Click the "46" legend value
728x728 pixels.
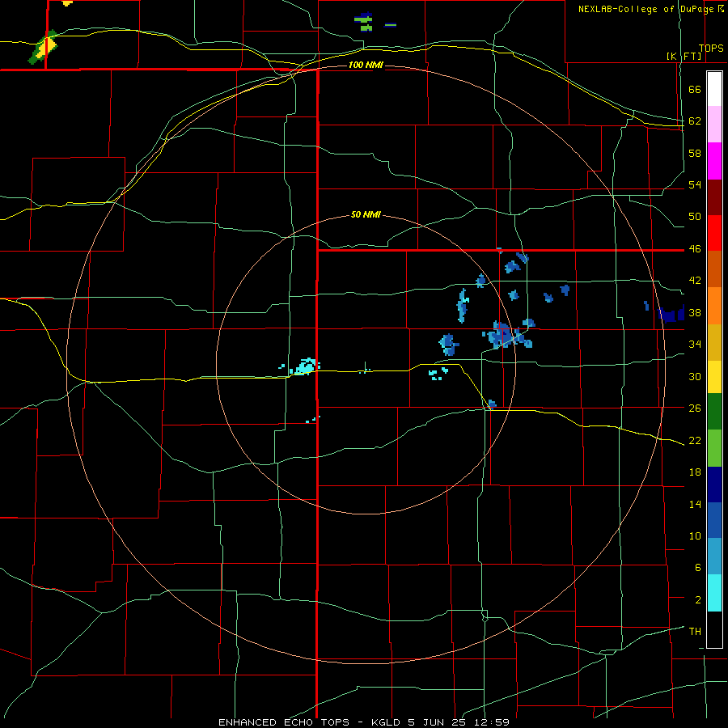695,249
